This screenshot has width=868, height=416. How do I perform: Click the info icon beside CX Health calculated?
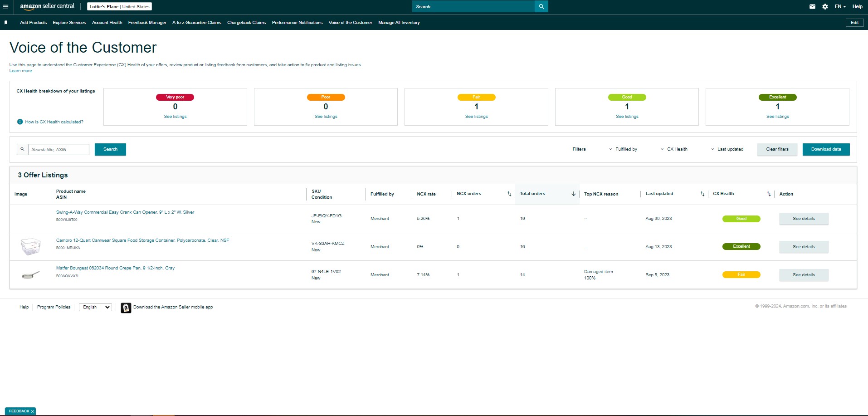[x=20, y=122]
